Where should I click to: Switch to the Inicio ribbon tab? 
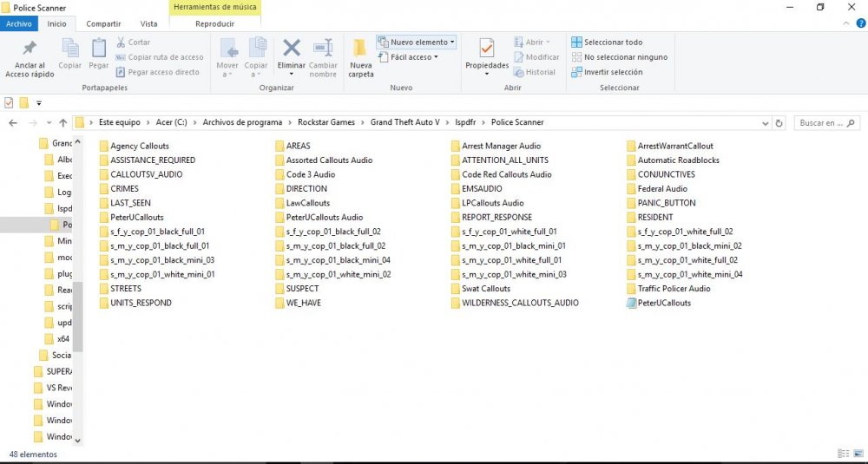tap(57, 23)
